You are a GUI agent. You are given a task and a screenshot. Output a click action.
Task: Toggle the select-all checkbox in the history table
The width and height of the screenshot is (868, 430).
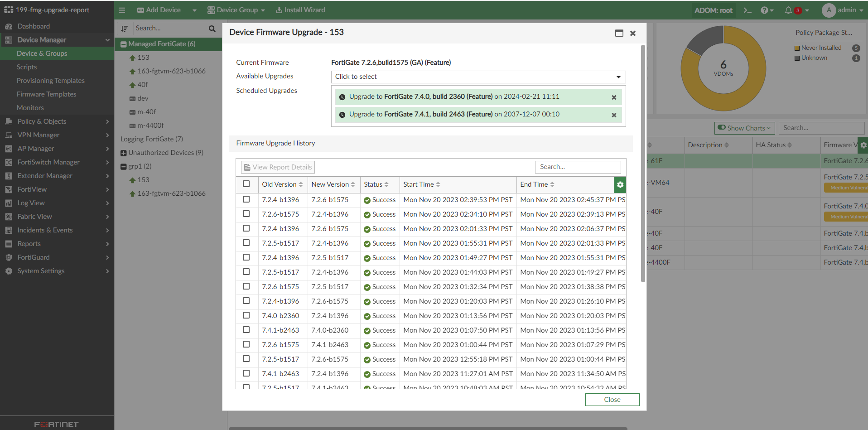click(x=246, y=184)
